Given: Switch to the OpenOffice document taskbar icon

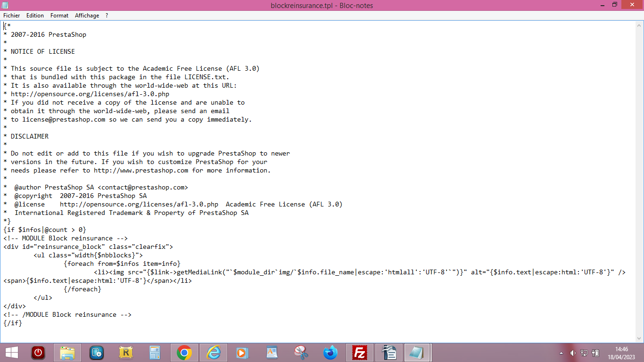Looking at the screenshot, I should click(x=389, y=353).
